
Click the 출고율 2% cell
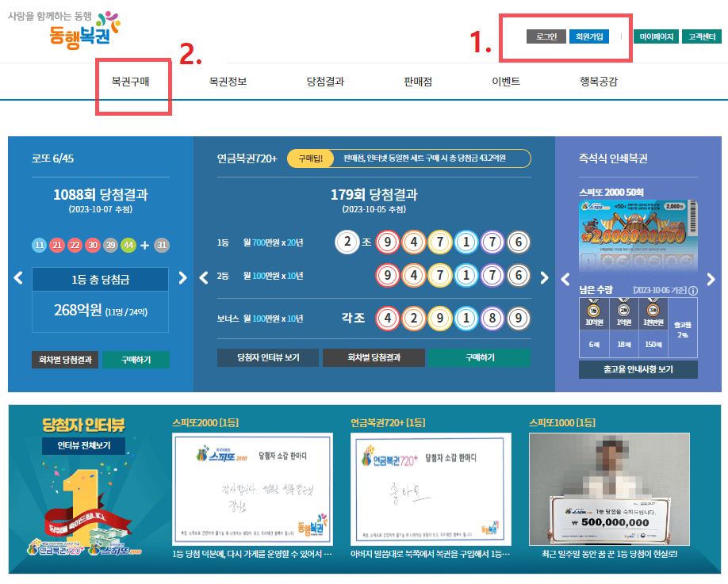683,330
